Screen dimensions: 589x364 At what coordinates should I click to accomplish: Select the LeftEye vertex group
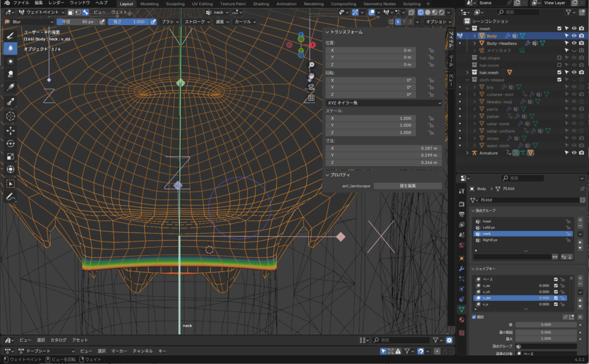489,227
